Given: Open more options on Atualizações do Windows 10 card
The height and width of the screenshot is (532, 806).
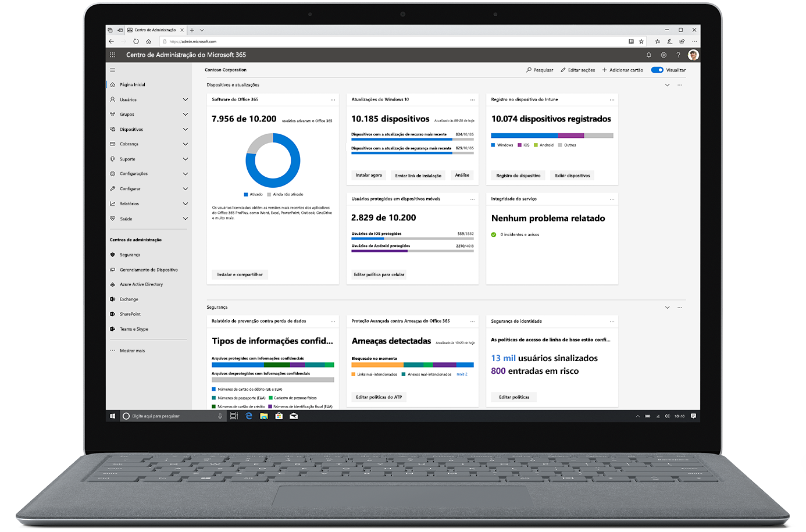Looking at the screenshot, I should [472, 100].
